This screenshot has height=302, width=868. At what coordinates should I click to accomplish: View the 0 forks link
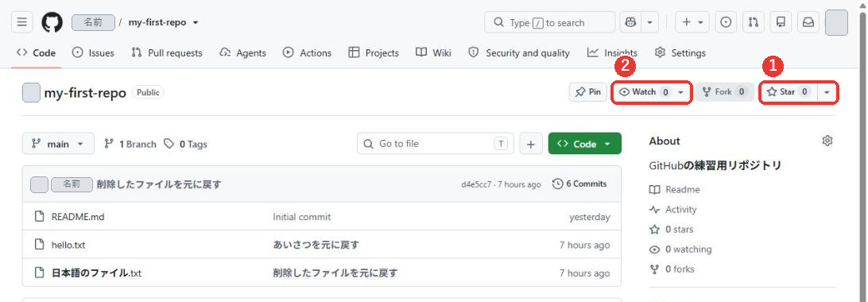[672, 269]
